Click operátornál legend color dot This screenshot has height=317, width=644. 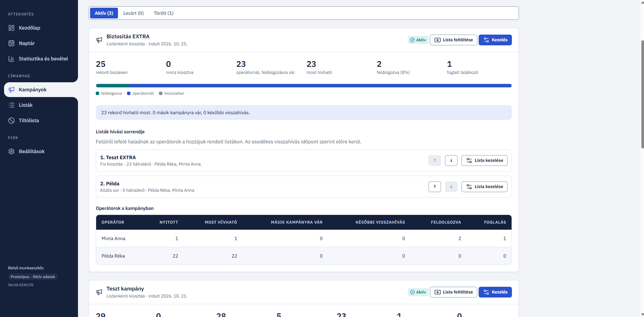point(129,93)
